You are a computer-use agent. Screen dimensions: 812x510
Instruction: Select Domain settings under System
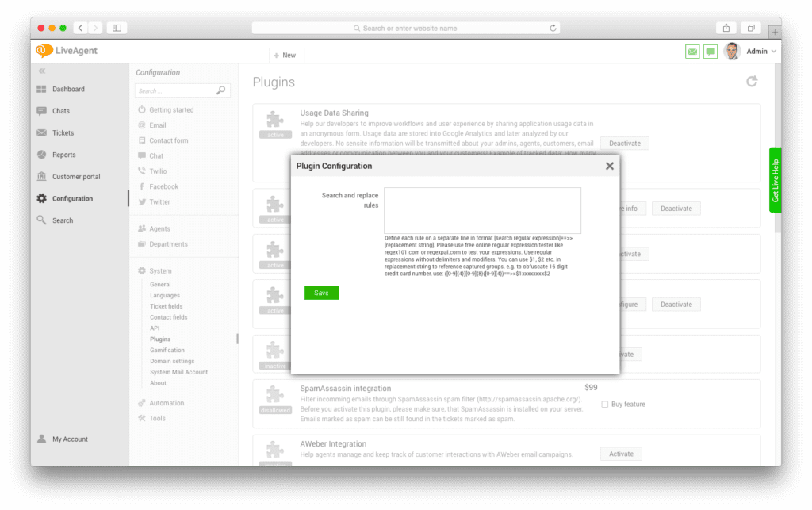172,361
